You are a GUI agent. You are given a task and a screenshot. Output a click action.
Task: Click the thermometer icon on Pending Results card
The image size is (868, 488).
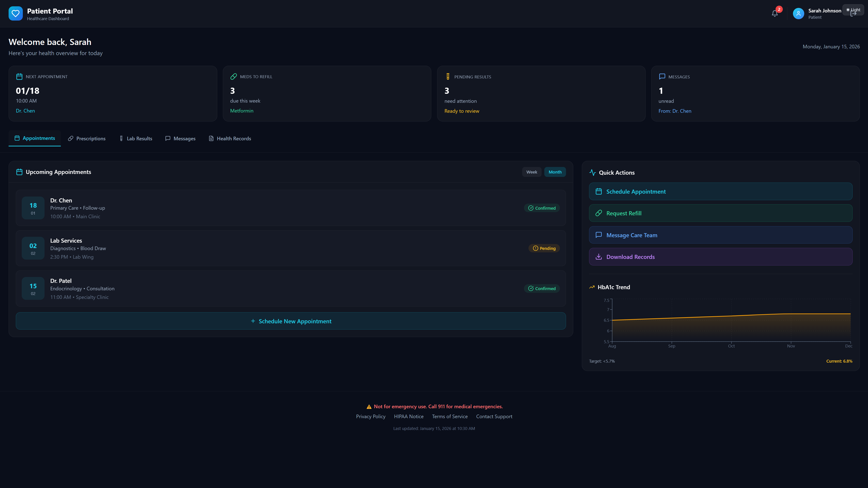[448, 76]
